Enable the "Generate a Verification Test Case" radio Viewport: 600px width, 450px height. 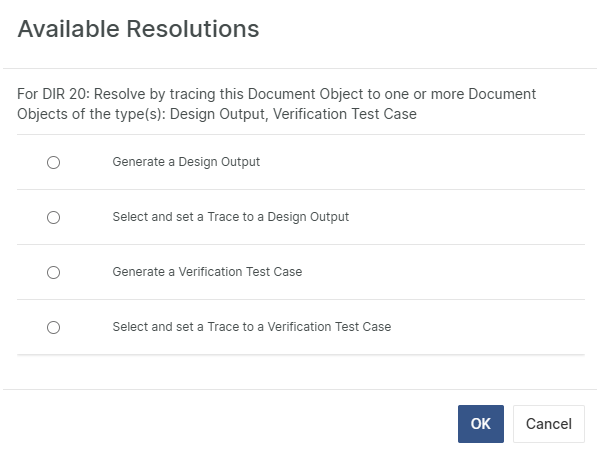[54, 272]
